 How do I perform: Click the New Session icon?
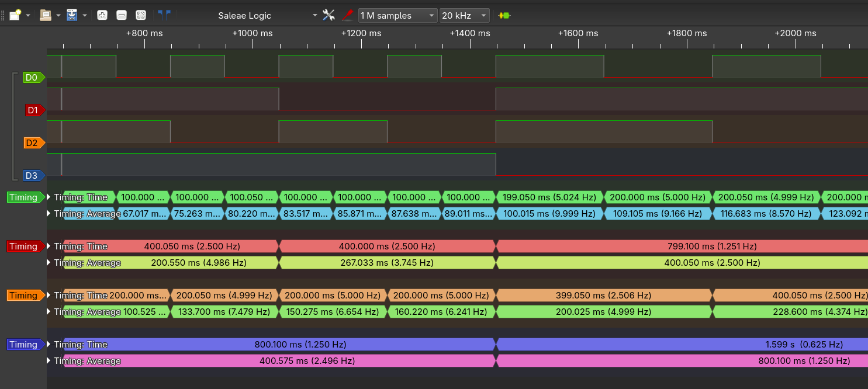click(x=15, y=15)
